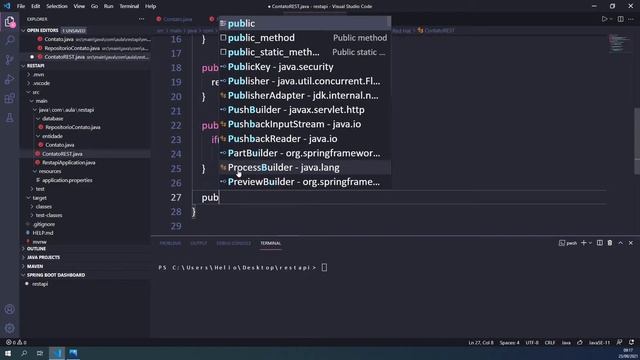
Task: Click UTF-8 encoding in status bar
Action: pyautogui.click(x=532, y=342)
